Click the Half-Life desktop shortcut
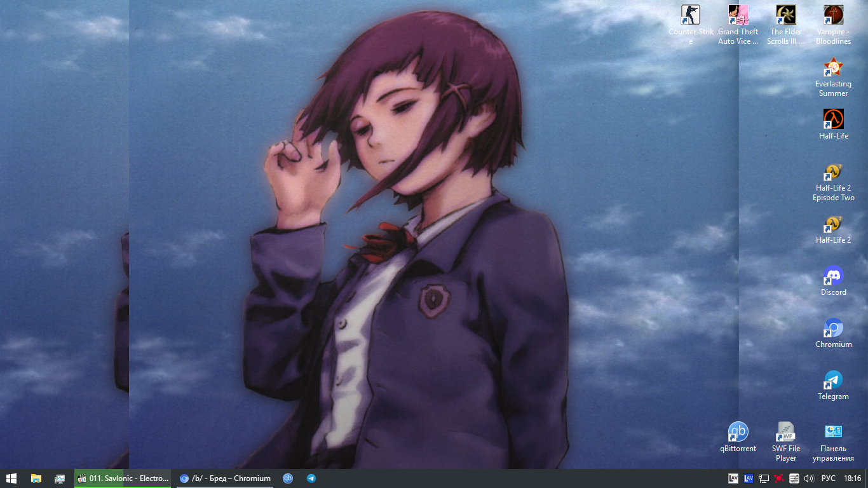Image resolution: width=868 pixels, height=488 pixels. (x=833, y=125)
